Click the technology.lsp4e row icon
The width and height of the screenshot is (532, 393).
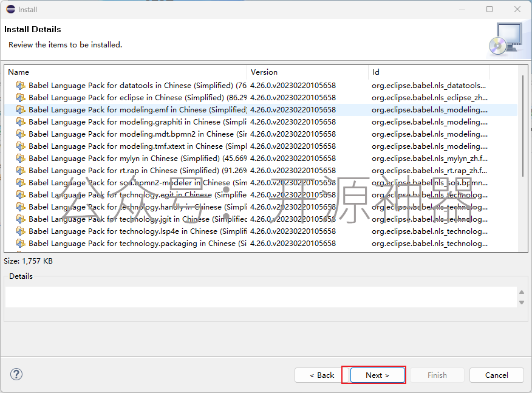(x=21, y=231)
